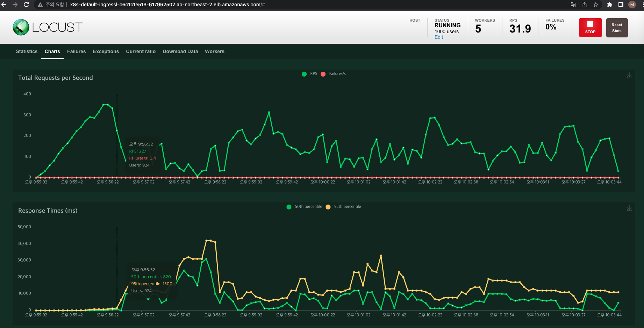Image resolution: width=644 pixels, height=328 pixels.
Task: Click the 1000 users text
Action: tap(447, 31)
